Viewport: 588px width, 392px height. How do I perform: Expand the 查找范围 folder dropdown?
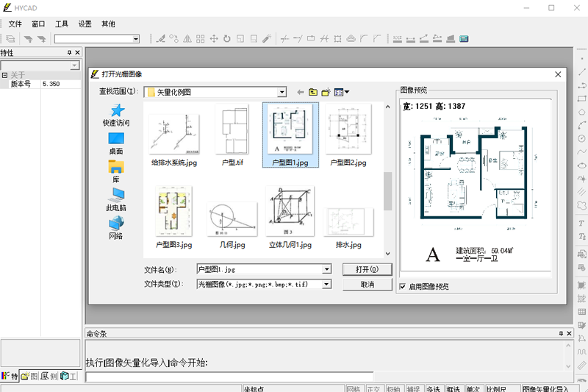(x=282, y=92)
